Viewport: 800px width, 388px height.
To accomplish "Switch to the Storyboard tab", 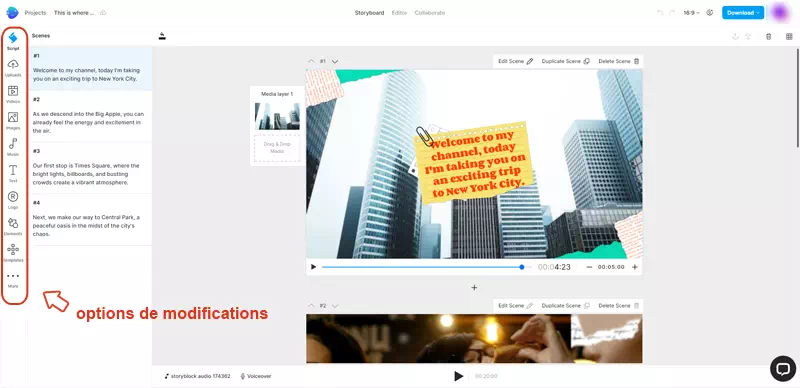I will pyautogui.click(x=369, y=13).
